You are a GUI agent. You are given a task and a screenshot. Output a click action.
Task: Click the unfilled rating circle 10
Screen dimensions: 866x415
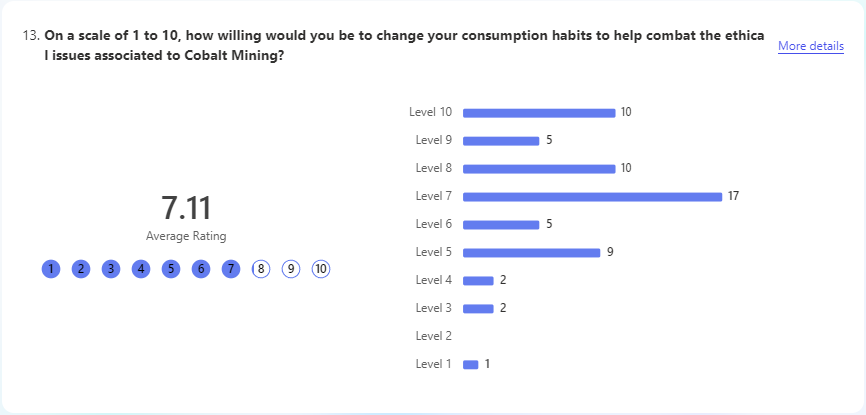pos(321,269)
